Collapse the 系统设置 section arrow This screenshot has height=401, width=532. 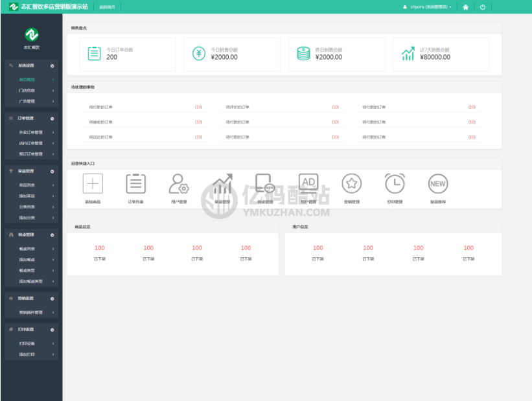pyautogui.click(x=52, y=66)
